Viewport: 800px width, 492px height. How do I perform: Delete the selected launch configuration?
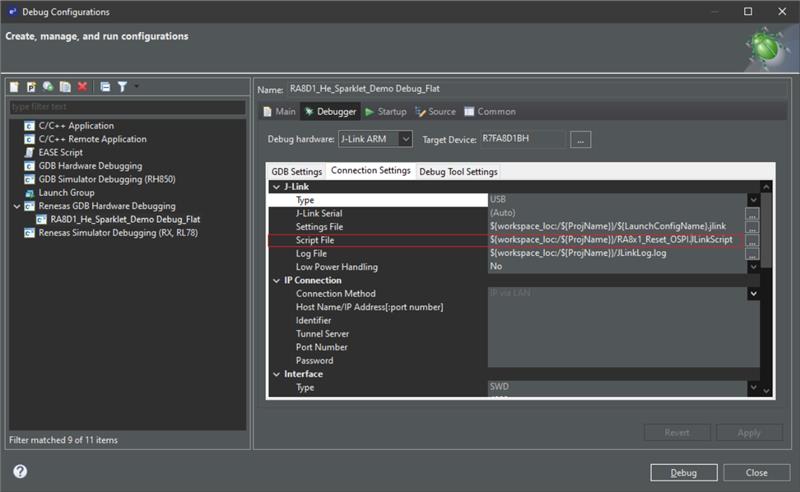tap(82, 88)
